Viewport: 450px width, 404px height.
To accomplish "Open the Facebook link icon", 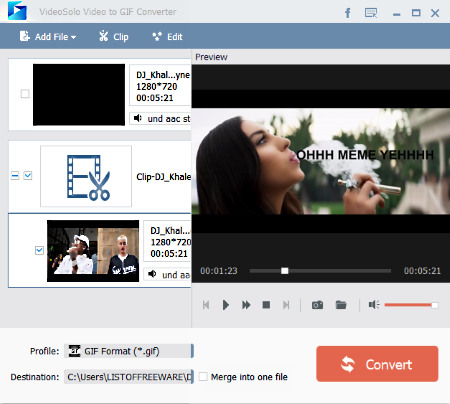I will click(x=348, y=13).
